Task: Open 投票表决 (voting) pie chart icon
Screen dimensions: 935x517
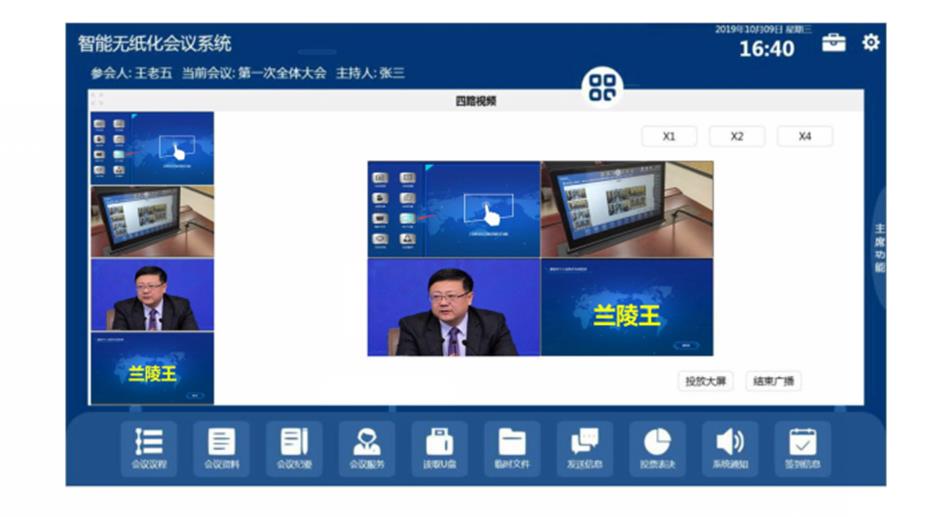Action: click(657, 447)
